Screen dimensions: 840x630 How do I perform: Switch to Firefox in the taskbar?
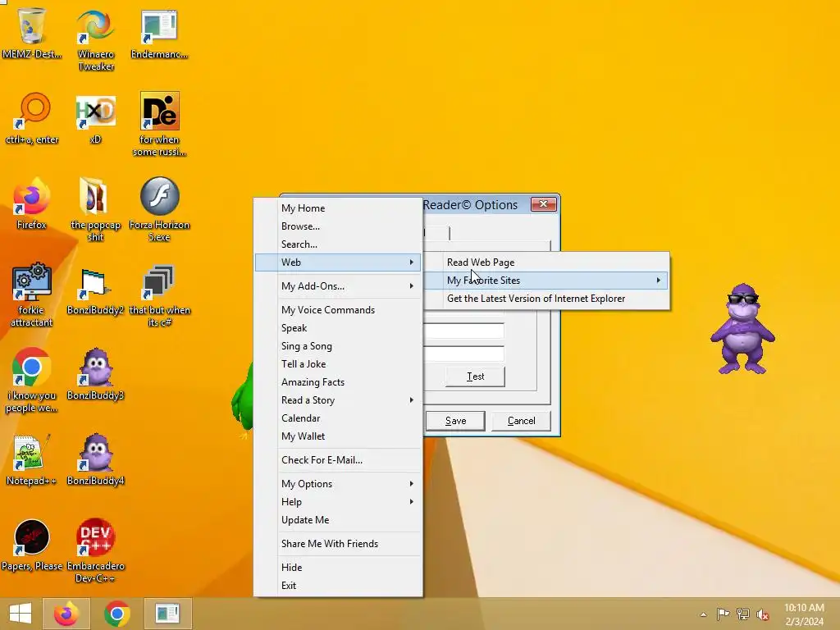[x=66, y=614]
